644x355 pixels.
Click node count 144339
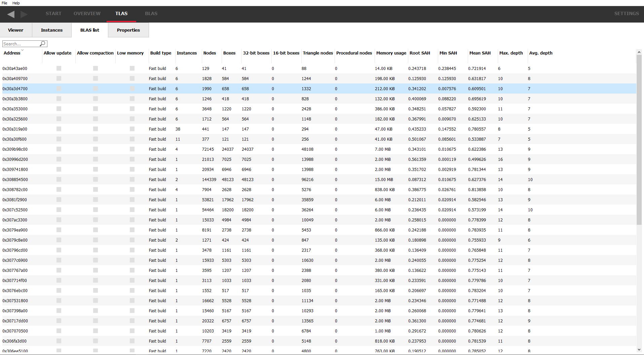(x=209, y=179)
